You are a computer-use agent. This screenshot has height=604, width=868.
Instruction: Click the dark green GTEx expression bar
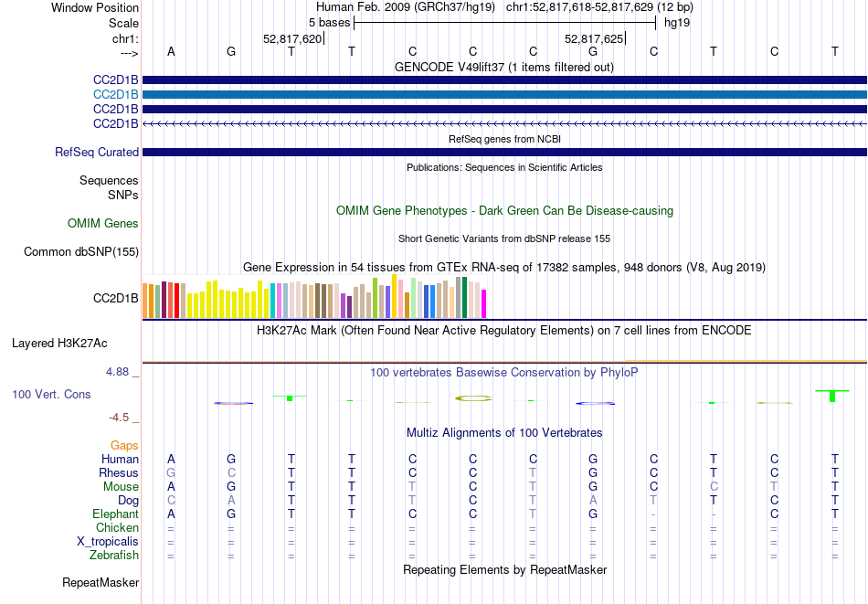(x=464, y=297)
